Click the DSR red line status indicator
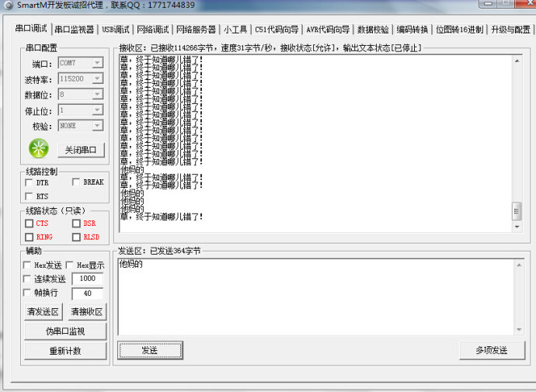This screenshot has width=536, height=392. coord(76,224)
